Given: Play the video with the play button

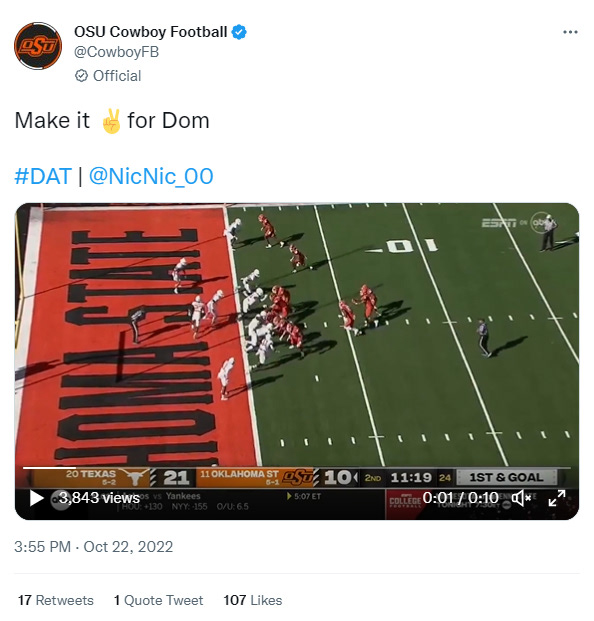Looking at the screenshot, I should [36, 498].
